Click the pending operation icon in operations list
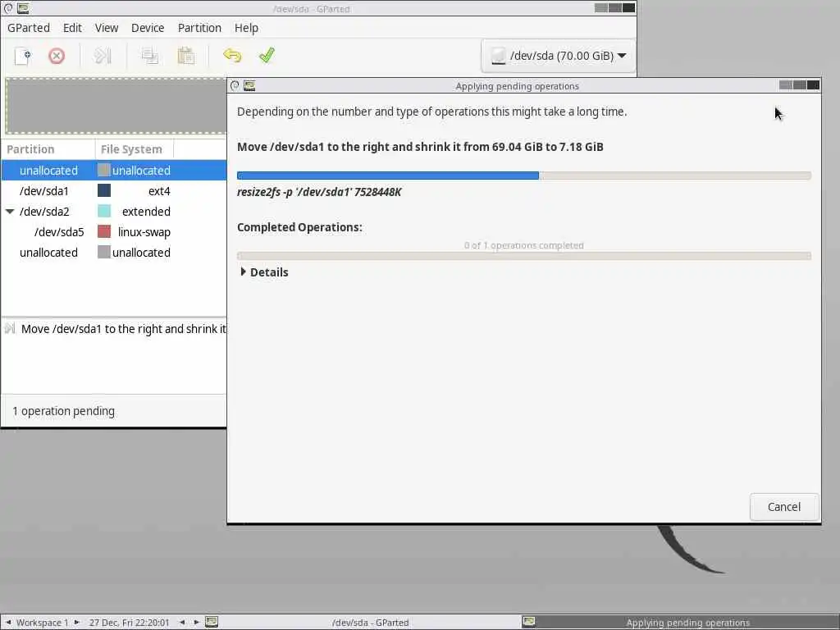The height and width of the screenshot is (630, 840). coord(10,328)
